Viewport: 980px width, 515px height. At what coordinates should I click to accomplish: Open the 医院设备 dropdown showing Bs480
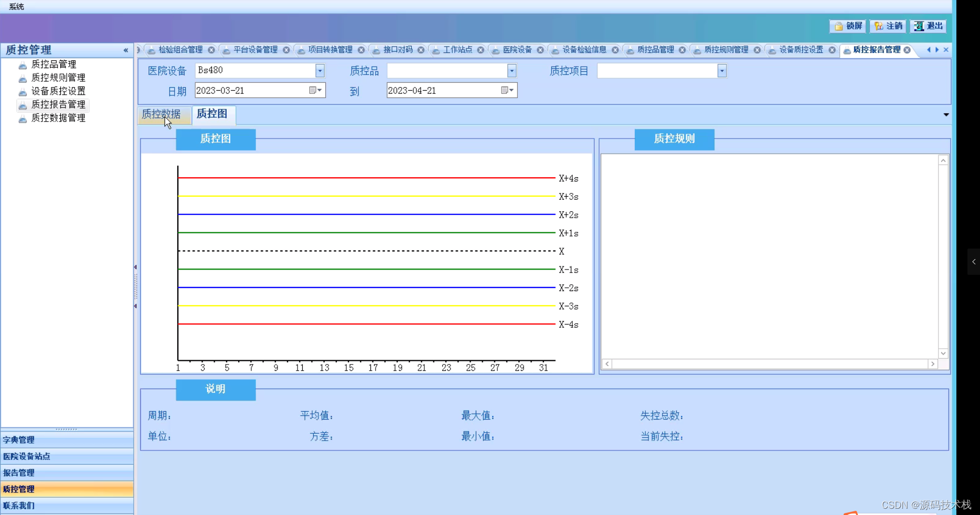pos(320,70)
